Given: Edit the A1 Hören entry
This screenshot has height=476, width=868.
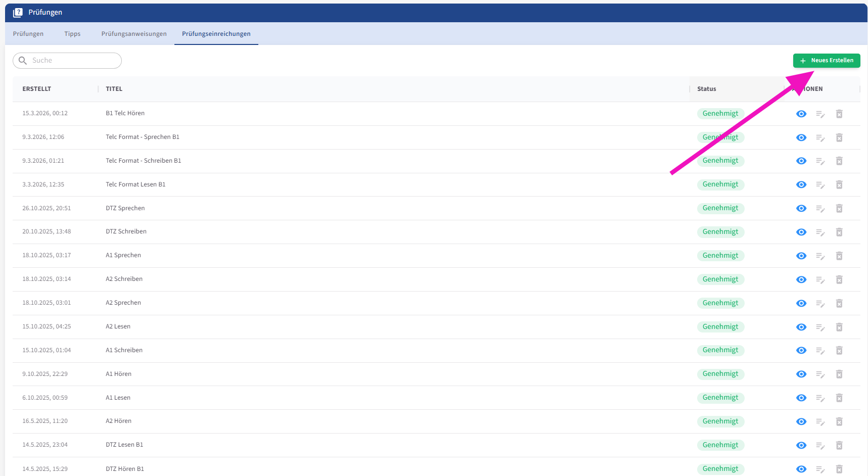Looking at the screenshot, I should point(820,374).
